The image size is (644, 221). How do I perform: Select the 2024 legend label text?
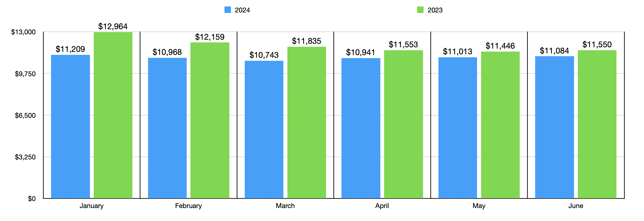click(242, 10)
